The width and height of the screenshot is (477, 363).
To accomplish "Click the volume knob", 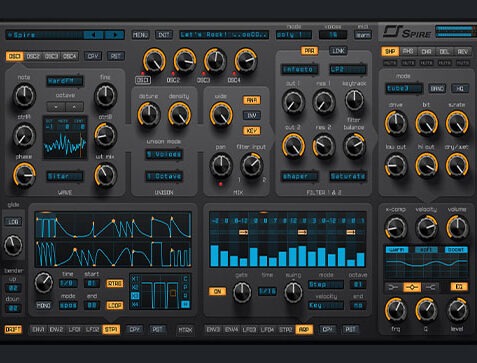I will pyautogui.click(x=457, y=227).
